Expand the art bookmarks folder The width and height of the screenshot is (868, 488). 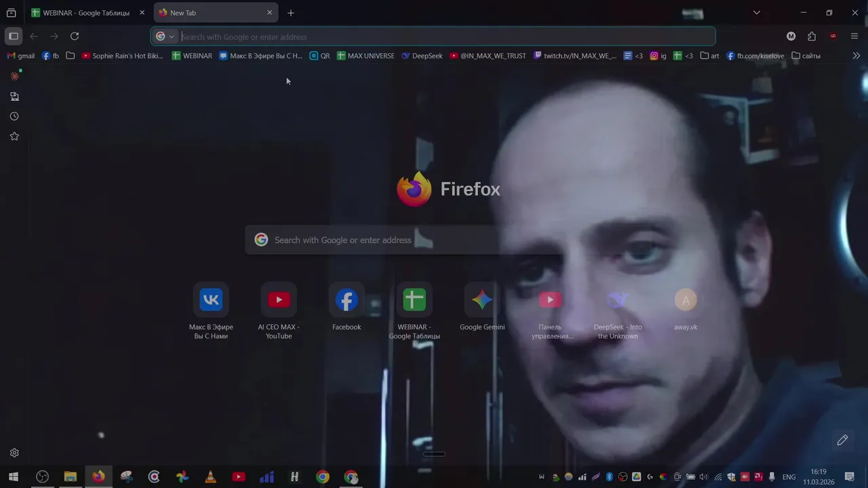coord(709,56)
